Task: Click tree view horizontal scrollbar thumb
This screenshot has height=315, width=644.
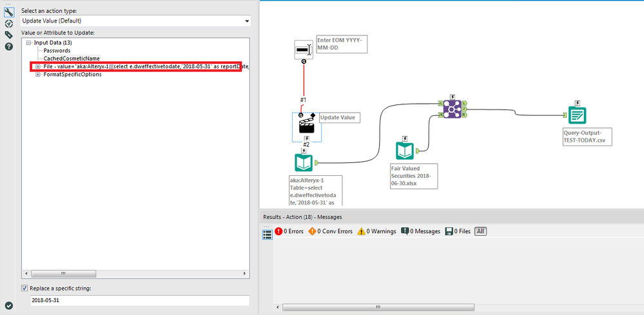Action: click(x=63, y=273)
